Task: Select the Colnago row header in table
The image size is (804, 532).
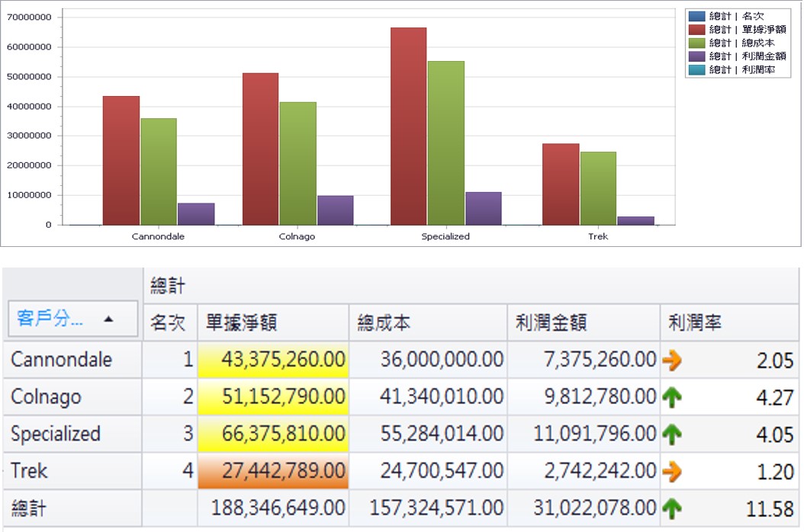Action: (72, 396)
